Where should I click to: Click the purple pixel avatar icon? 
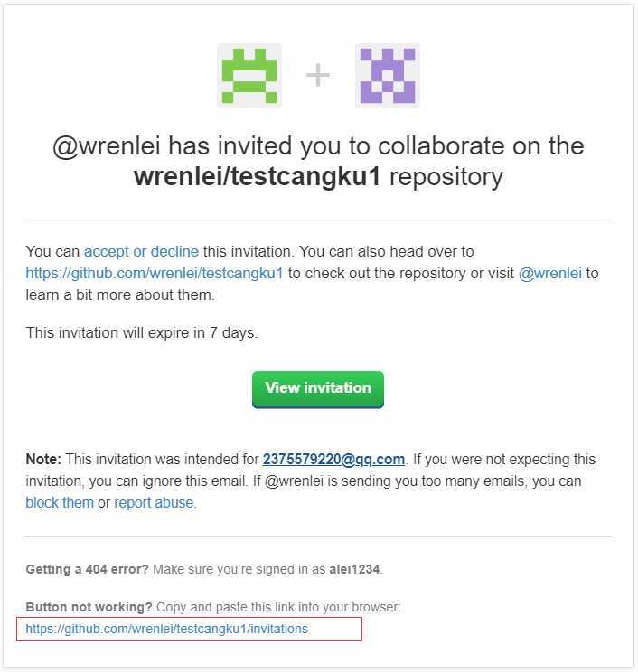pyautogui.click(x=387, y=76)
